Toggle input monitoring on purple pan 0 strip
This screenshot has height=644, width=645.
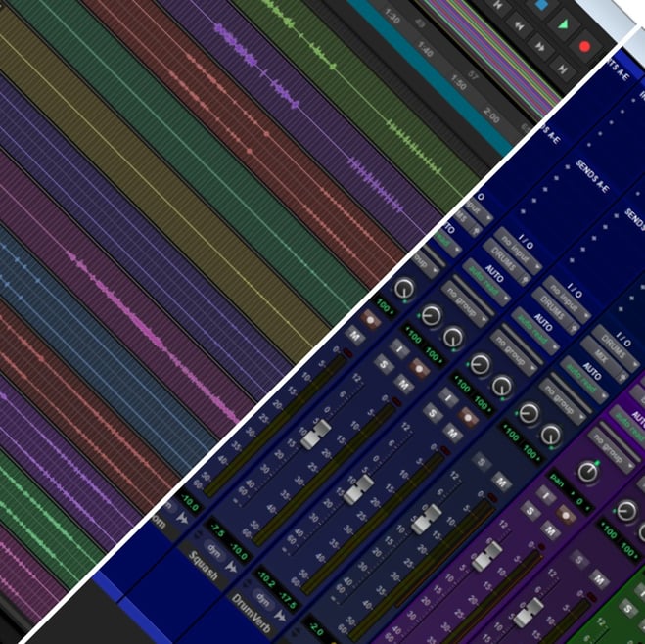click(x=545, y=495)
